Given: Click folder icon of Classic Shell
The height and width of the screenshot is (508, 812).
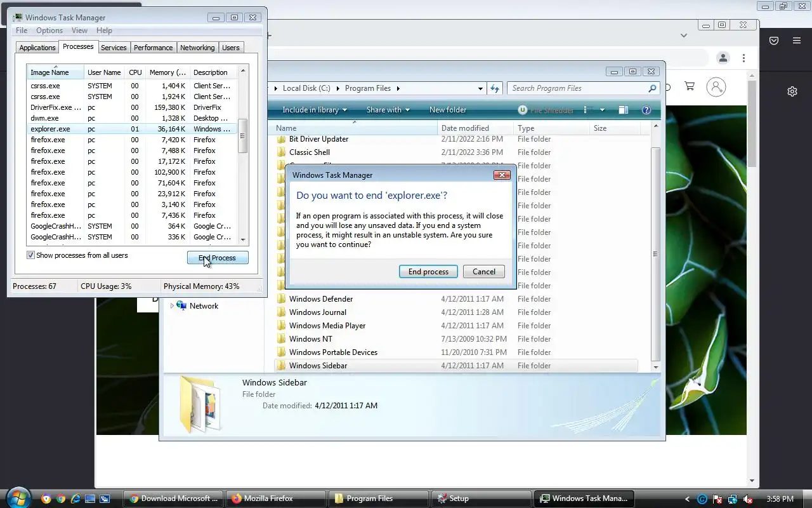Looking at the screenshot, I should (282, 152).
